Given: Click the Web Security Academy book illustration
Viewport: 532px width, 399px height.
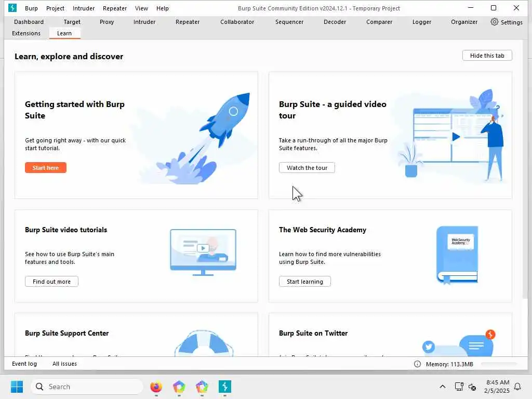Looking at the screenshot, I should click(x=457, y=255).
